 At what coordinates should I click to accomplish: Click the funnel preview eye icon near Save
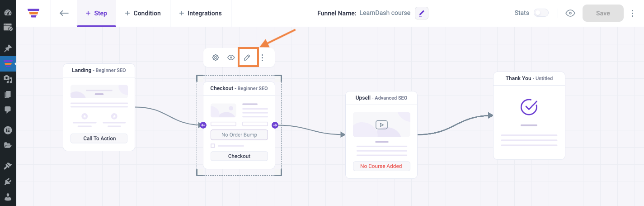pyautogui.click(x=570, y=13)
